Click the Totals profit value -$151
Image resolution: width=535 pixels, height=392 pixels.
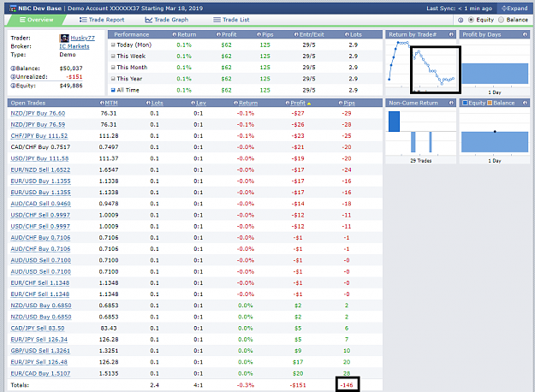[298, 385]
